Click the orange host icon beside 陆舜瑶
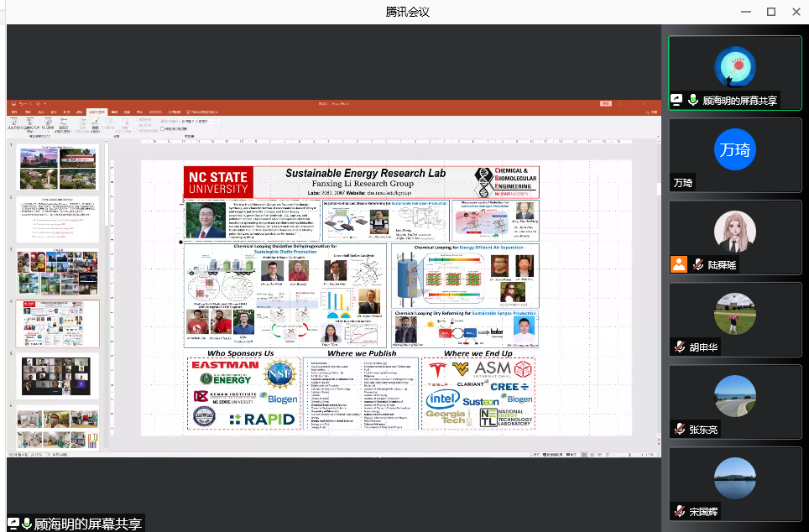Viewport: 809px width, 532px height. point(678,264)
